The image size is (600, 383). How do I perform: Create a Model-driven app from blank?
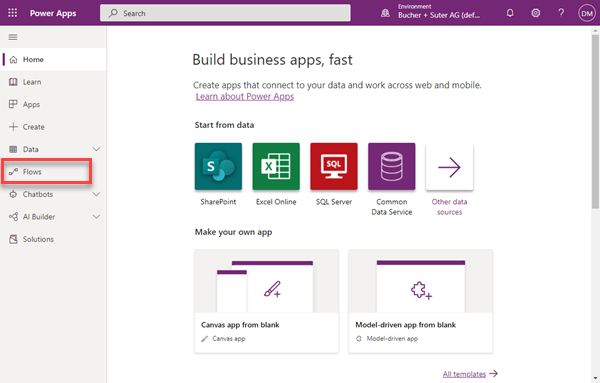point(421,301)
